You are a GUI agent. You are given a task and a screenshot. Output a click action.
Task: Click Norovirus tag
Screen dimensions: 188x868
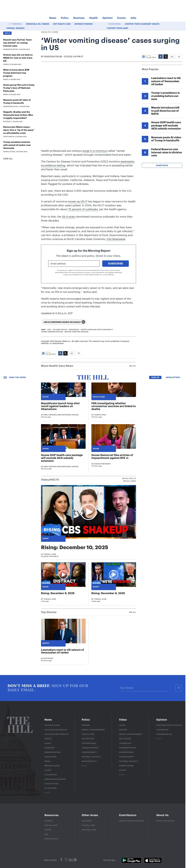coord(74,330)
